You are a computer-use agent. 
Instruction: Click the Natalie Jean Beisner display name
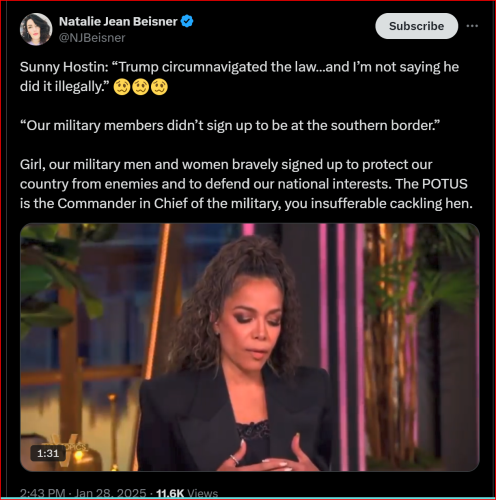[x=118, y=21]
